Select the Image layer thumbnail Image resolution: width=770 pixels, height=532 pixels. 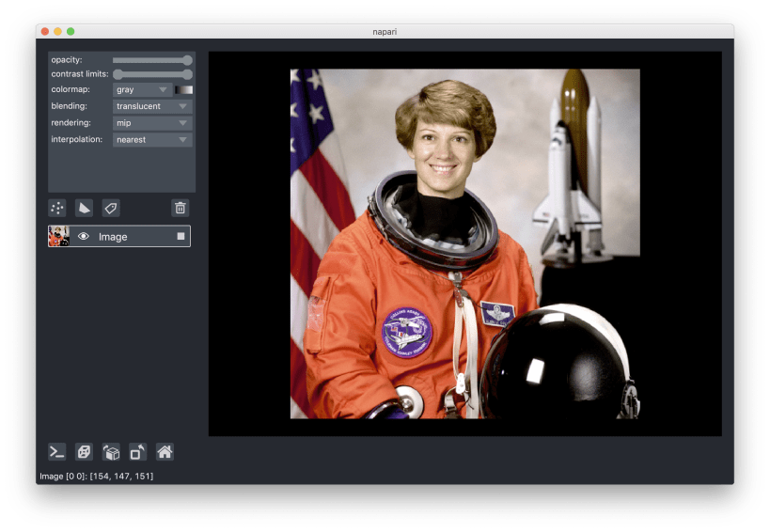pos(59,236)
